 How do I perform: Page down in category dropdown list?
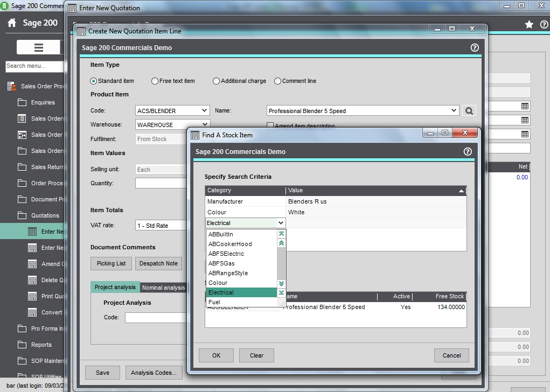(x=281, y=283)
